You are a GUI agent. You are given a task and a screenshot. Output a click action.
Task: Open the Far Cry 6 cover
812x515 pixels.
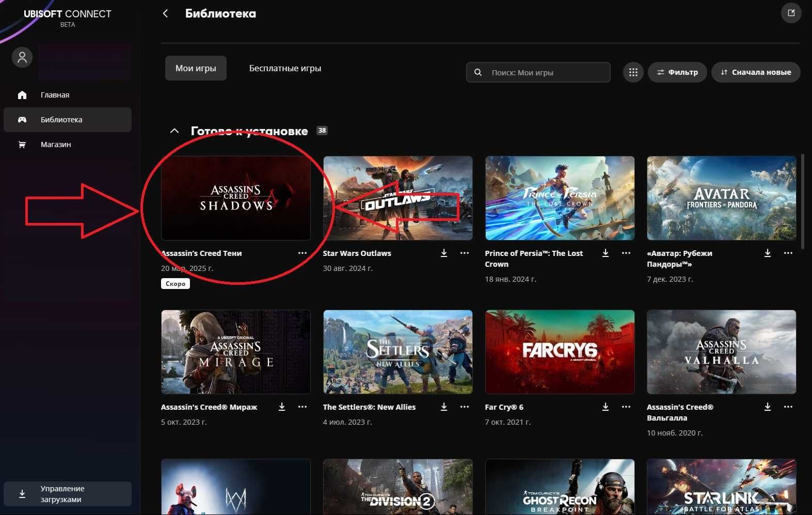pyautogui.click(x=560, y=352)
